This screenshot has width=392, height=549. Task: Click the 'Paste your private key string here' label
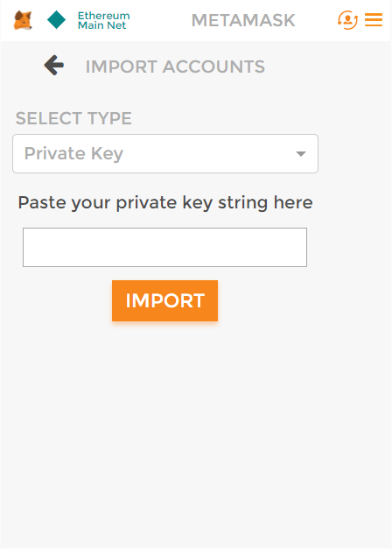pos(165,203)
